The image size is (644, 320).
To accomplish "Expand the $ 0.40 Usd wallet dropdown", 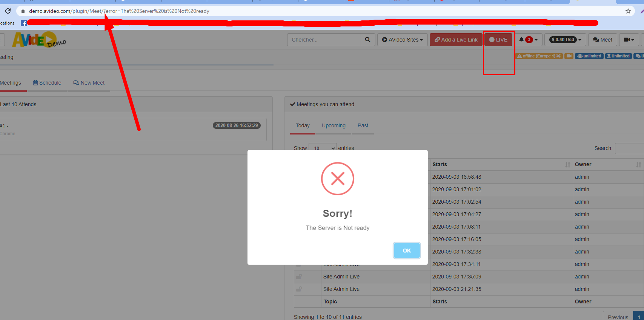I will pyautogui.click(x=566, y=40).
